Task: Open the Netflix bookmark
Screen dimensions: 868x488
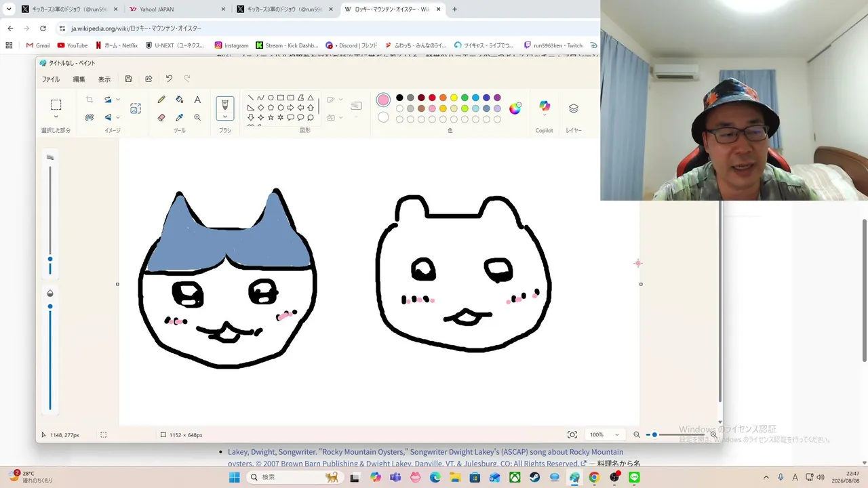Action: click(x=117, y=45)
